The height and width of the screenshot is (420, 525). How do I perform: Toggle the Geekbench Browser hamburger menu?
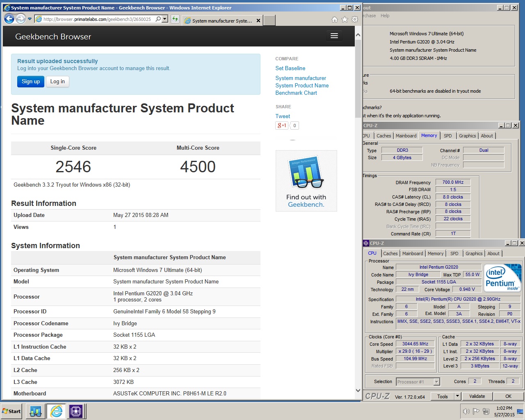334,36
